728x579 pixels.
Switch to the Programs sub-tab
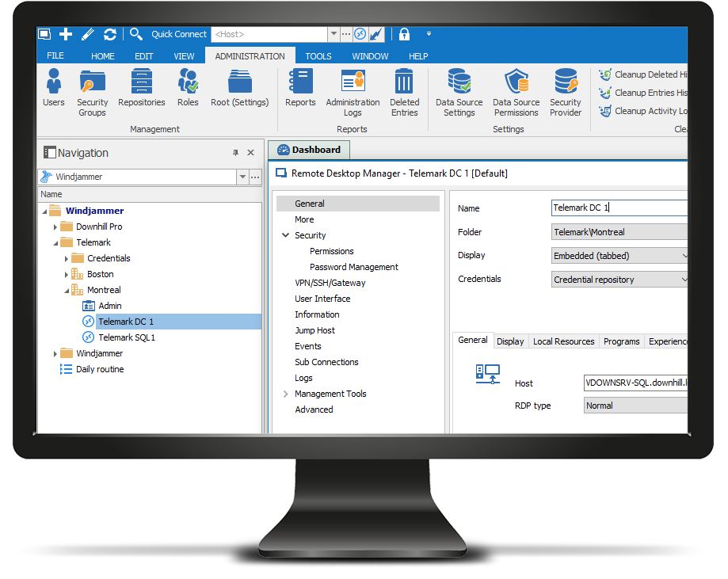[621, 341]
